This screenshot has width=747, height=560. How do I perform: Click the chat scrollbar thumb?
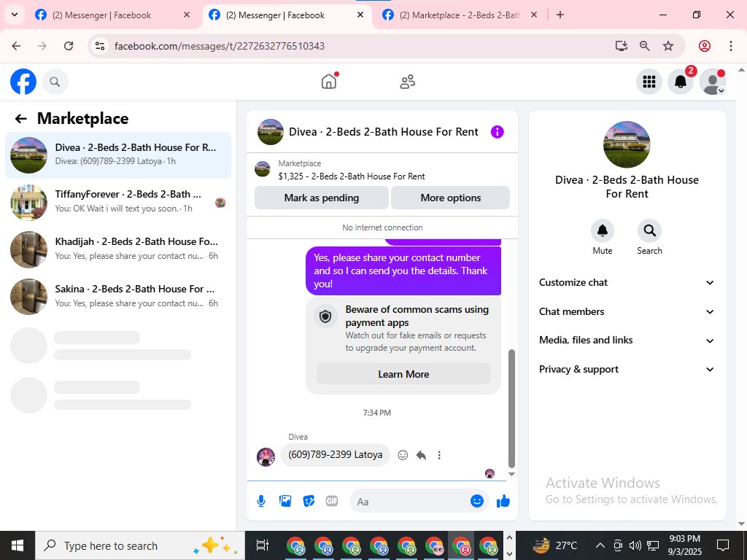click(511, 408)
